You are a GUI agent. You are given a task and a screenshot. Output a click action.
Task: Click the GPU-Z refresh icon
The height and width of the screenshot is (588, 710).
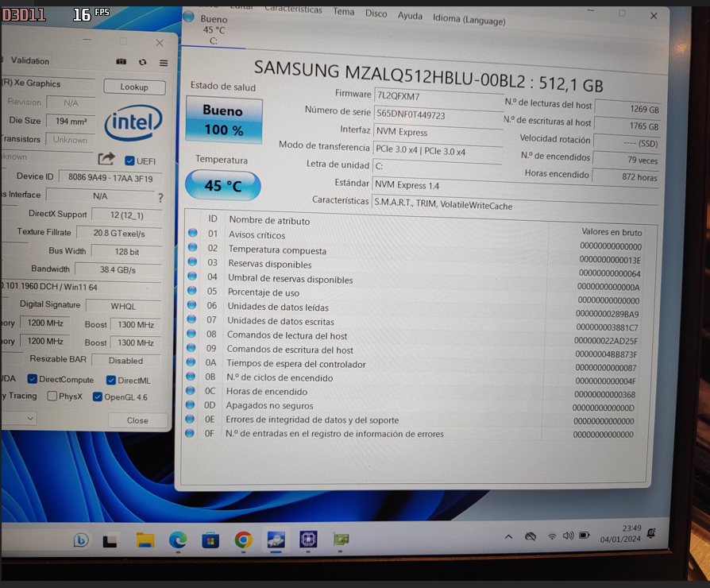[x=143, y=63]
